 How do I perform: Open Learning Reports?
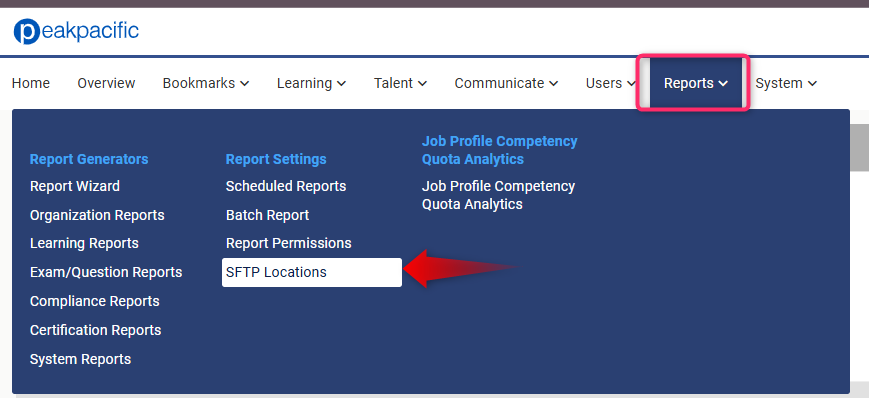[x=84, y=243]
